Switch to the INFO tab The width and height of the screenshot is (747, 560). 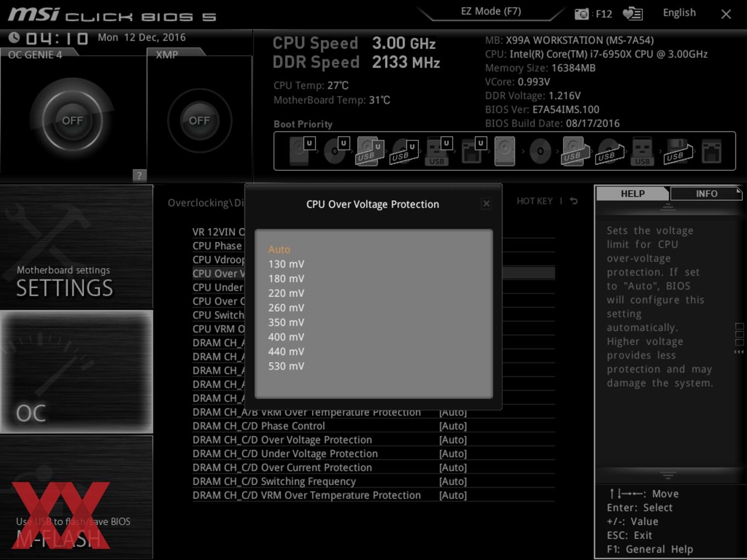click(706, 194)
